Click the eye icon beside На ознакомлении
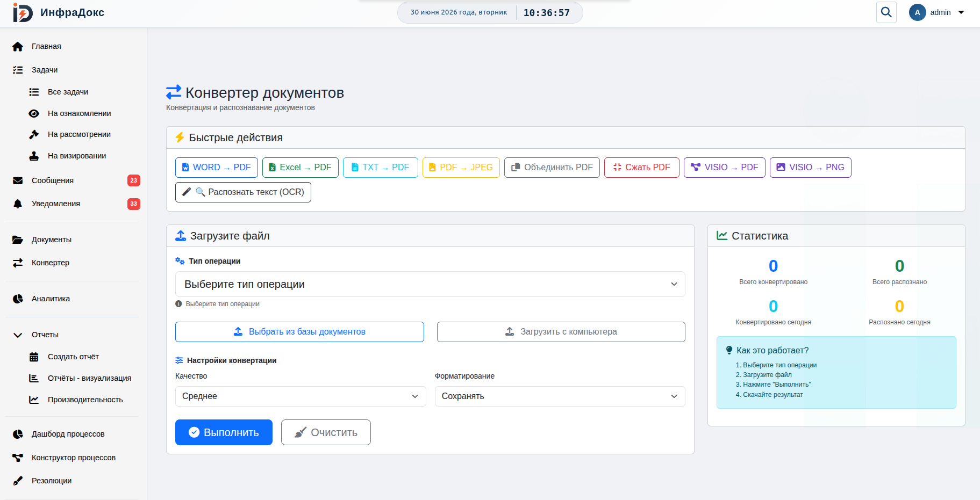Viewport: 980px width, 500px height. pos(34,113)
